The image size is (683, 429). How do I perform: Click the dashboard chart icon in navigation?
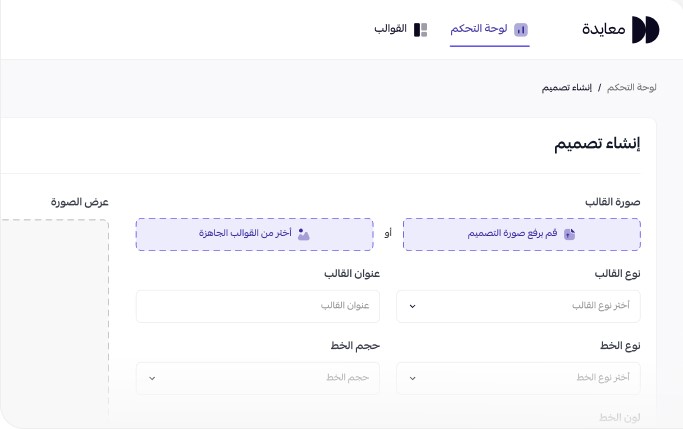(x=521, y=30)
